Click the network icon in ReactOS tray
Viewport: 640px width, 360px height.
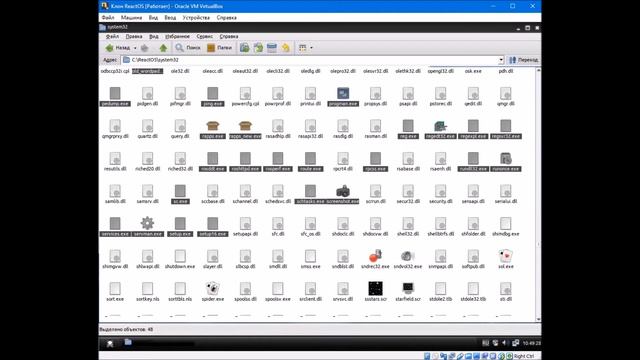pos(516,343)
